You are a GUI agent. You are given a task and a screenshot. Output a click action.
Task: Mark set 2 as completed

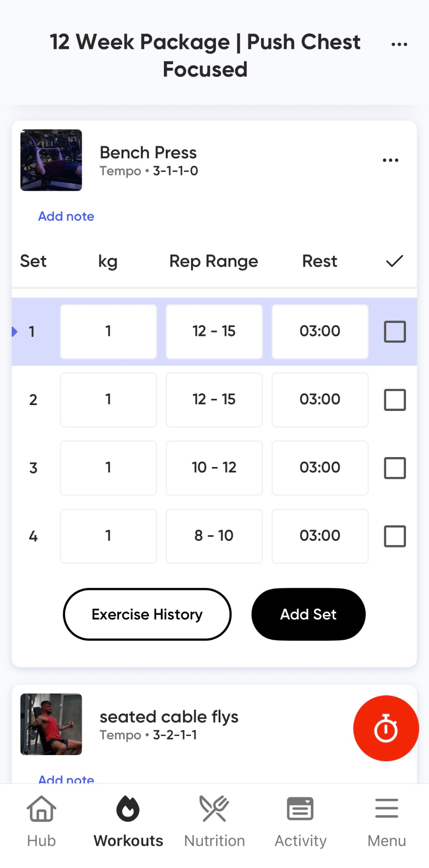(x=395, y=400)
